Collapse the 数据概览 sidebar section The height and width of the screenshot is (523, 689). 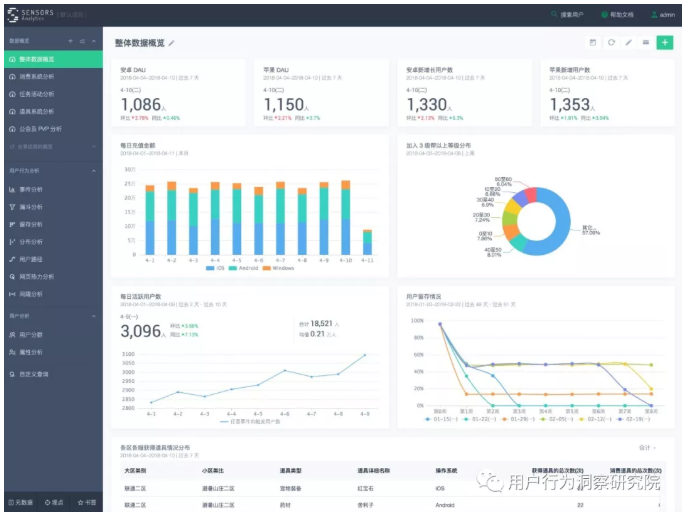pos(94,41)
